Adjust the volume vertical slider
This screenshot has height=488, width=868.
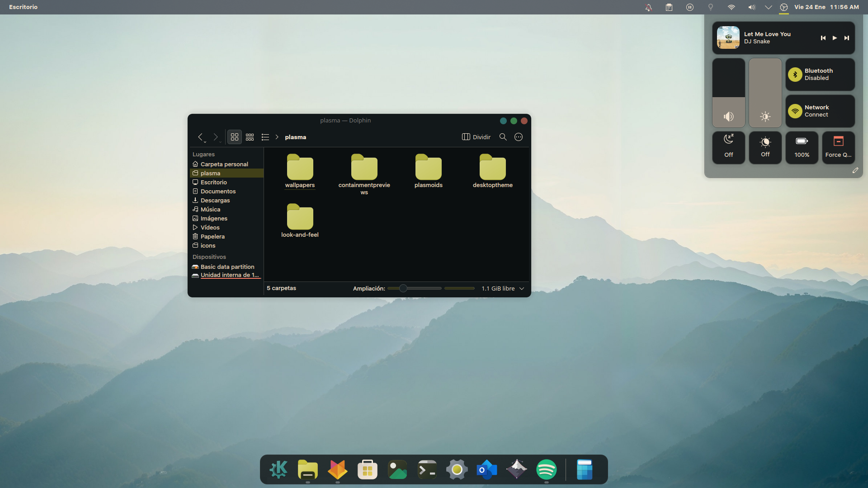[x=729, y=93]
